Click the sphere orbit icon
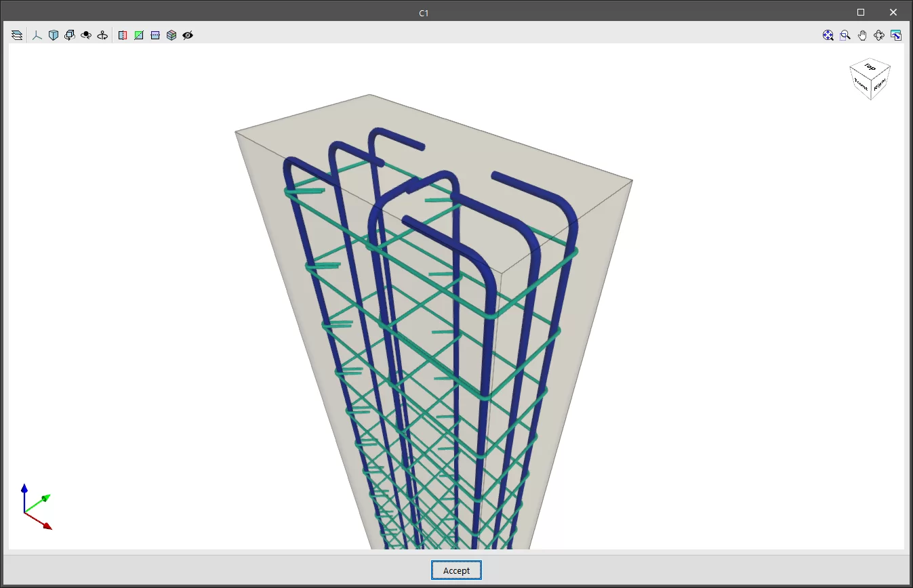Screen dimensions: 913x588 (x=86, y=35)
